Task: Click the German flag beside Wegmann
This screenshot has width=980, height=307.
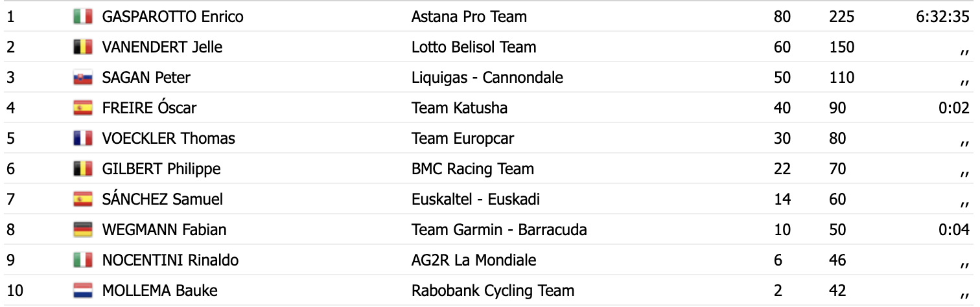Action: click(82, 230)
